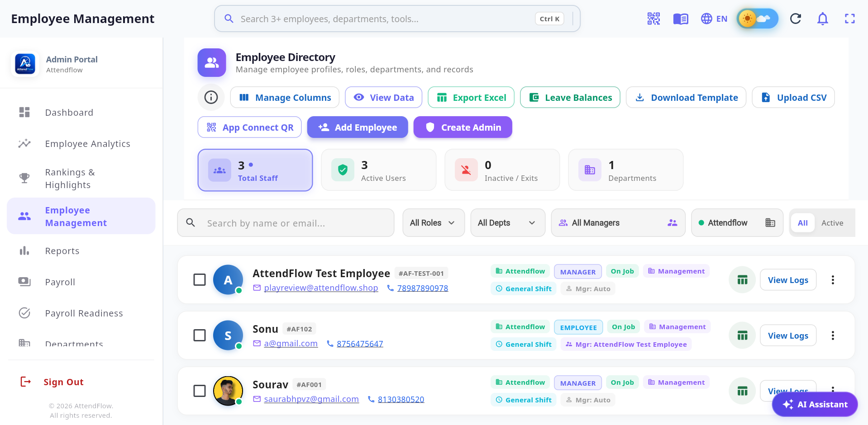Export employees via Export Excel
The width and height of the screenshot is (868, 425).
(x=471, y=97)
